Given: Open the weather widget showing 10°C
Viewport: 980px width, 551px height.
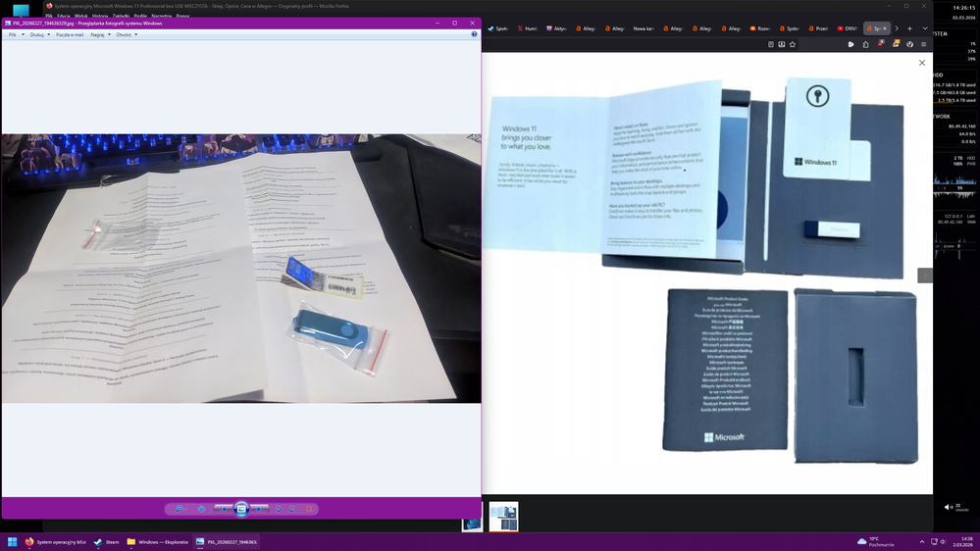Looking at the screenshot, I should tap(876, 541).
